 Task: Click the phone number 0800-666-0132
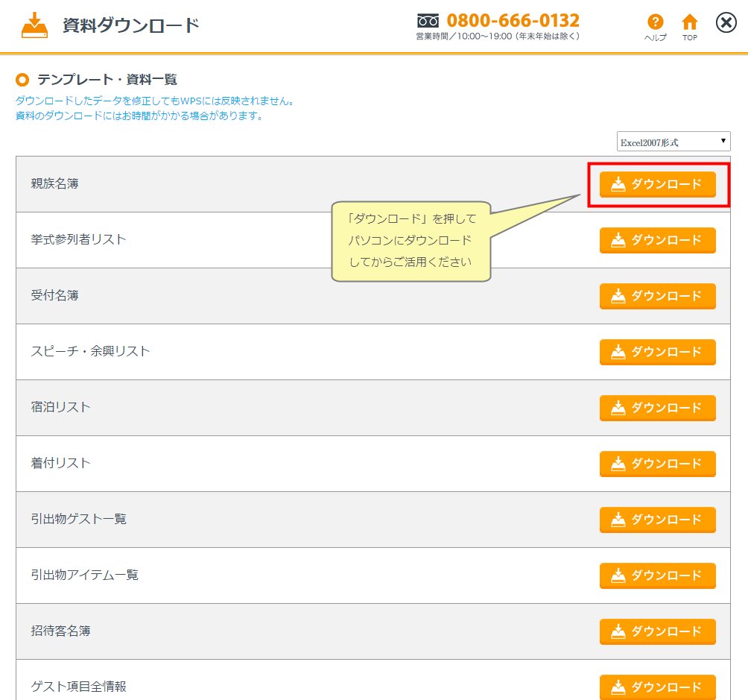pyautogui.click(x=513, y=20)
